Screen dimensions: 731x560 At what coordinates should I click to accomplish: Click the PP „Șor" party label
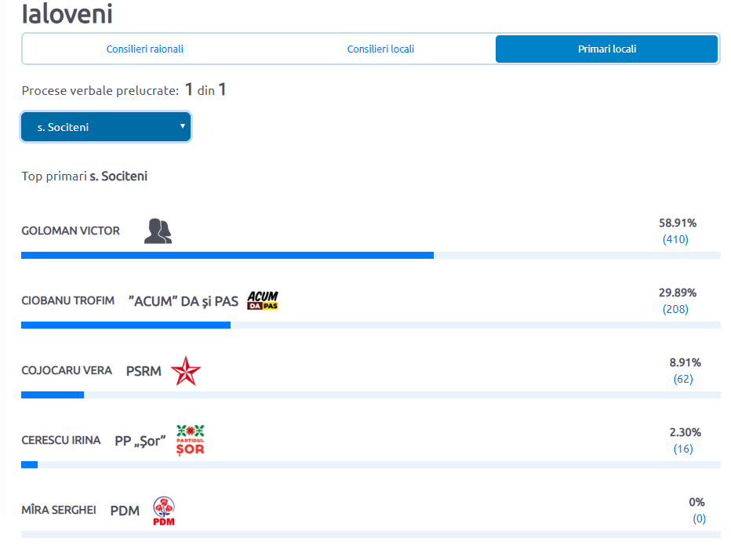click(140, 441)
